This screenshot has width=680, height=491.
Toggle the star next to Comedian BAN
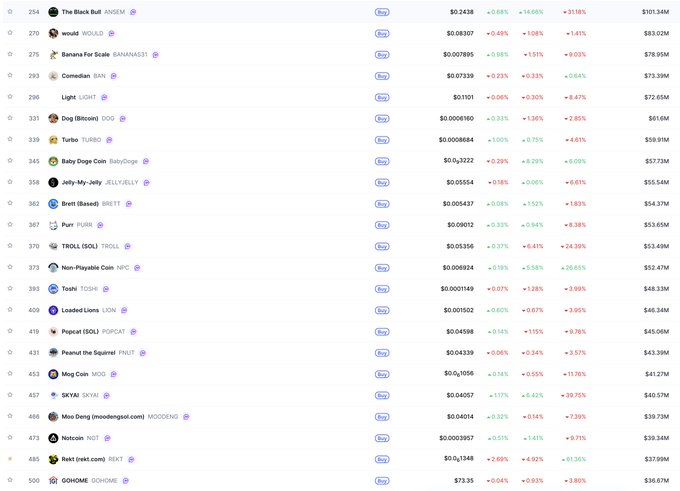point(10,75)
